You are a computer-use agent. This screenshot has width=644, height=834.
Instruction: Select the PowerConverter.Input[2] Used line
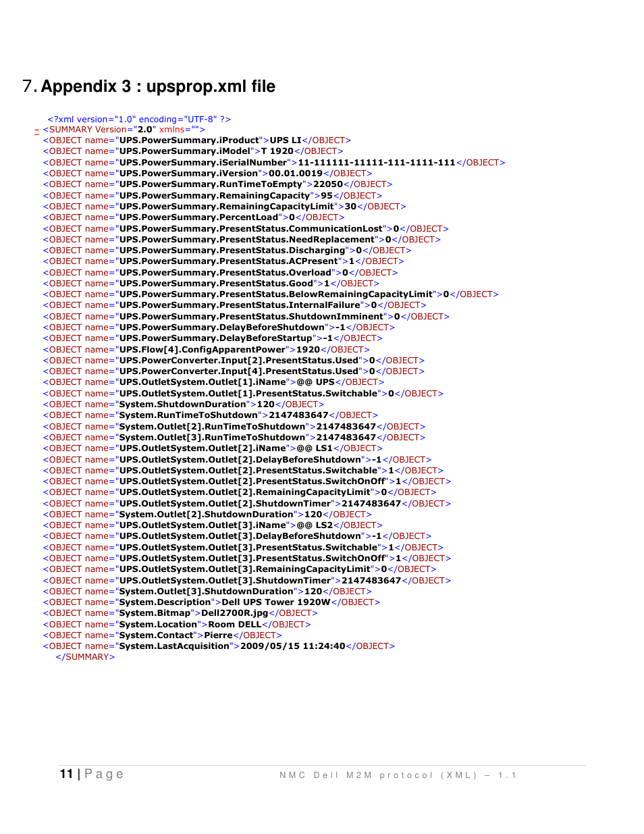(x=234, y=361)
